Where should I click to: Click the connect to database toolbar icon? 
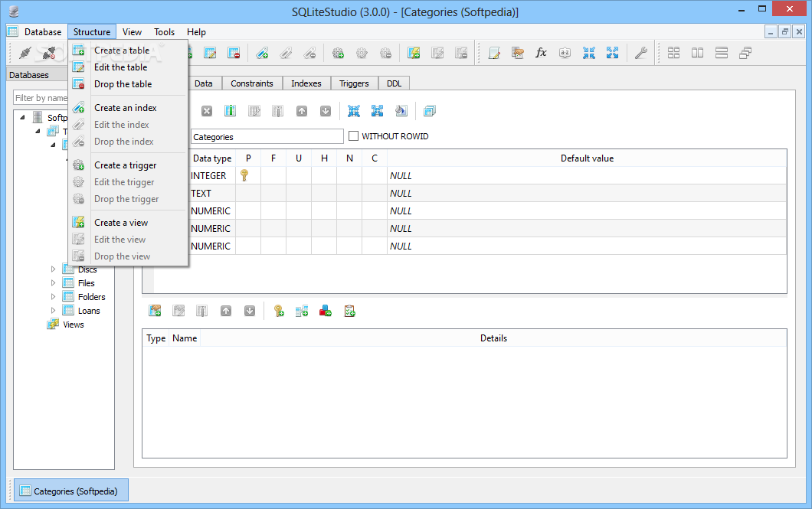[25, 53]
